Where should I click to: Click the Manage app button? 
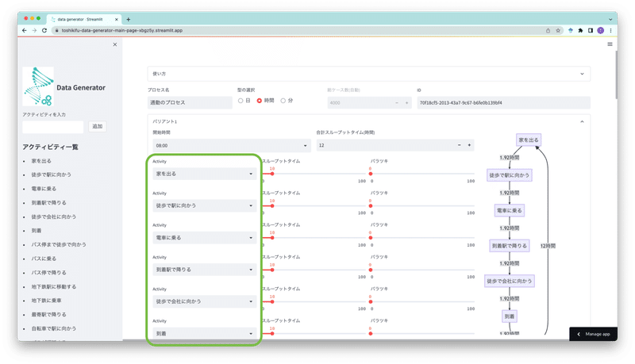(594, 334)
